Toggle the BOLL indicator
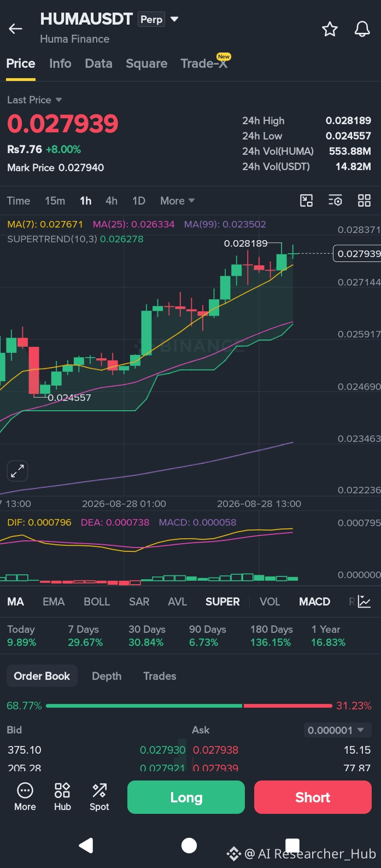 click(x=97, y=602)
